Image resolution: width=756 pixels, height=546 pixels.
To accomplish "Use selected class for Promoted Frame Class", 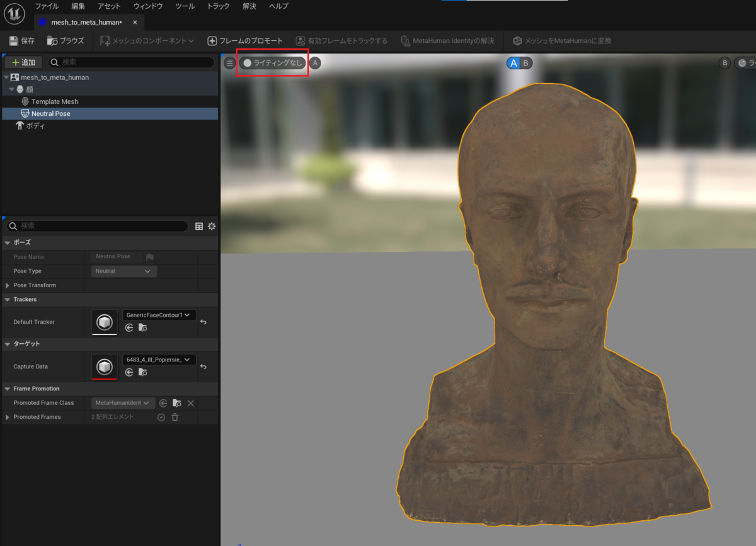I will tap(163, 403).
